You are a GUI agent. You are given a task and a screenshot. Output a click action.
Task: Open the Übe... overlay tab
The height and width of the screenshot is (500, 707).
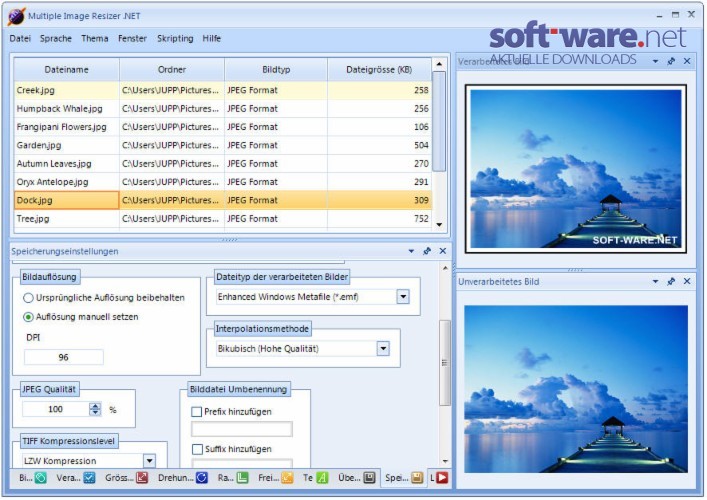(x=356, y=477)
